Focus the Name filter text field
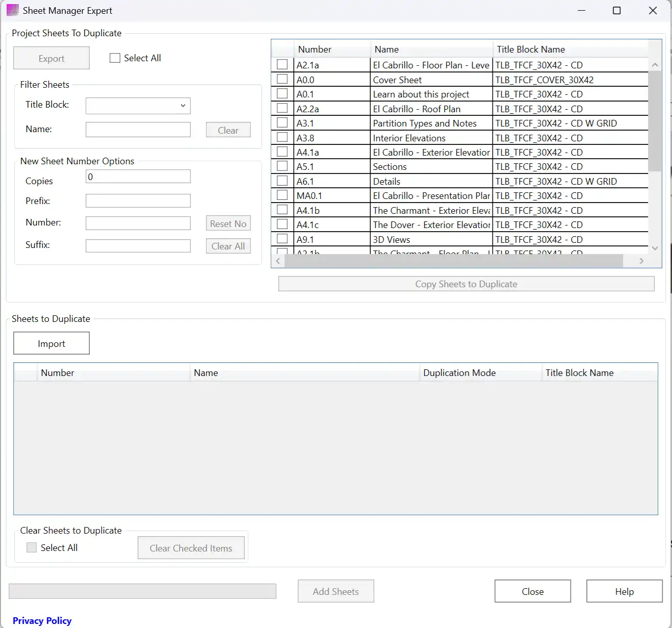 [x=138, y=130]
